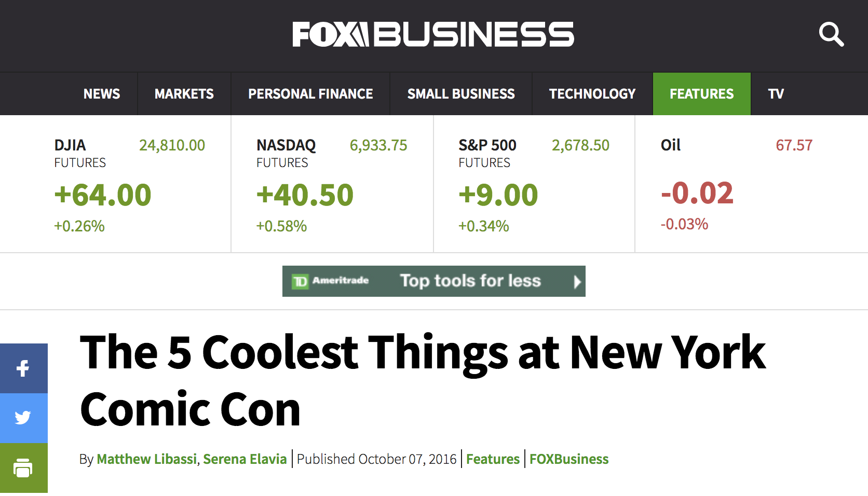868x496 pixels.
Task: Navigate to the Technology section
Action: pos(592,94)
